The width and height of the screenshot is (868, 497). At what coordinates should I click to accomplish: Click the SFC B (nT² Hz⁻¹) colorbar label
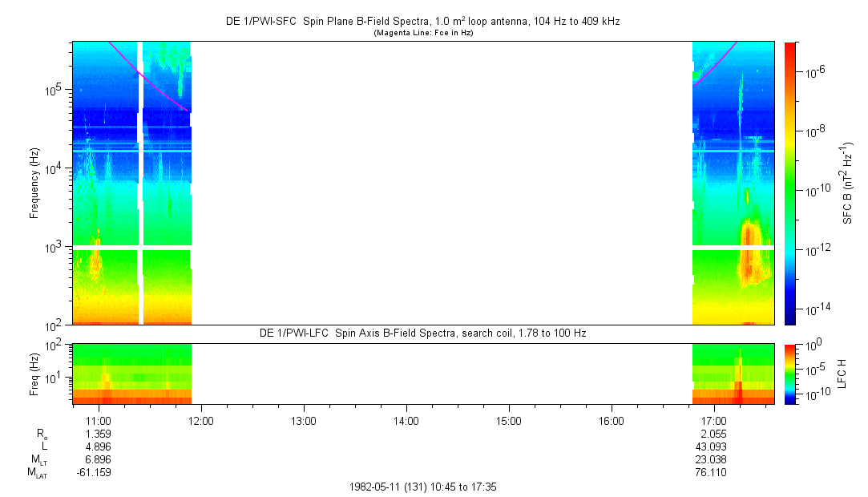pos(846,183)
